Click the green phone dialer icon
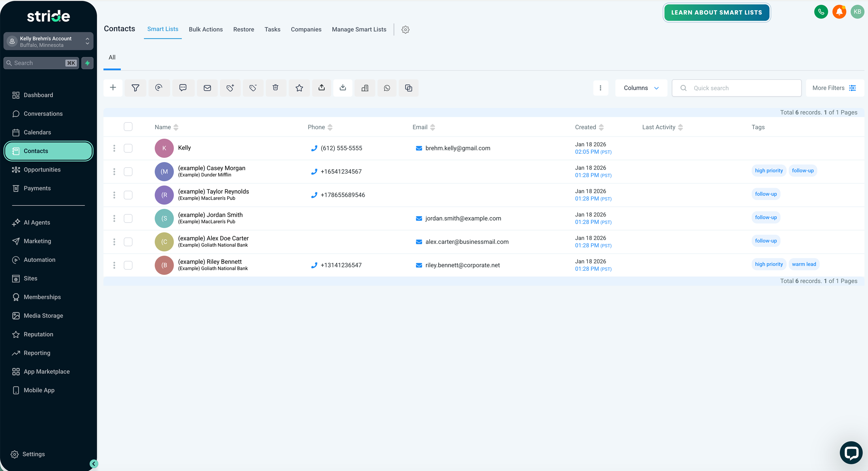 (821, 12)
